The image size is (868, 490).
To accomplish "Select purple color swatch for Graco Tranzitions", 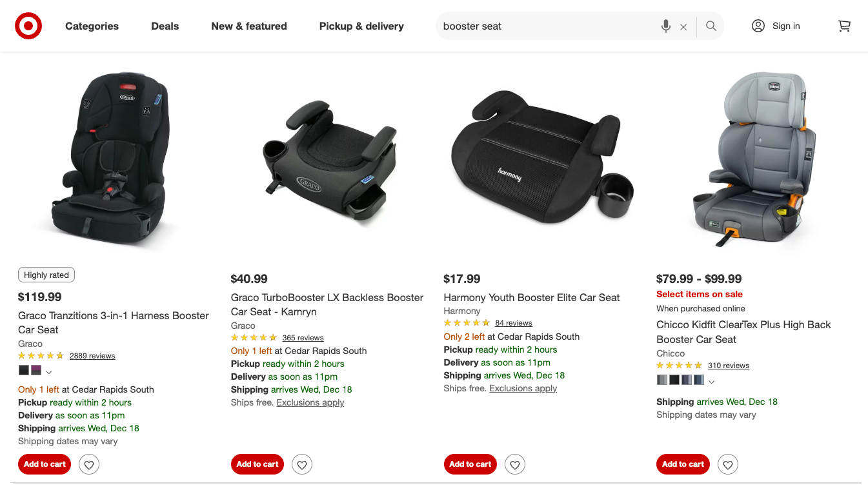I will (x=36, y=370).
